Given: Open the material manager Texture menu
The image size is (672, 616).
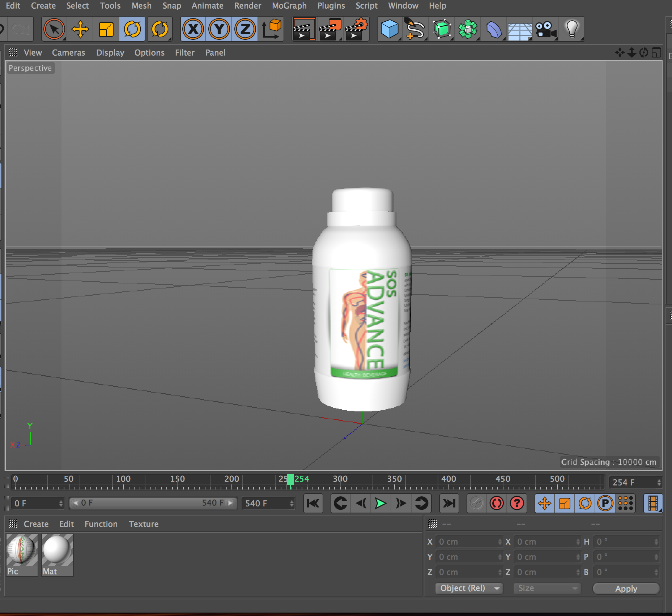Looking at the screenshot, I should tap(144, 524).
